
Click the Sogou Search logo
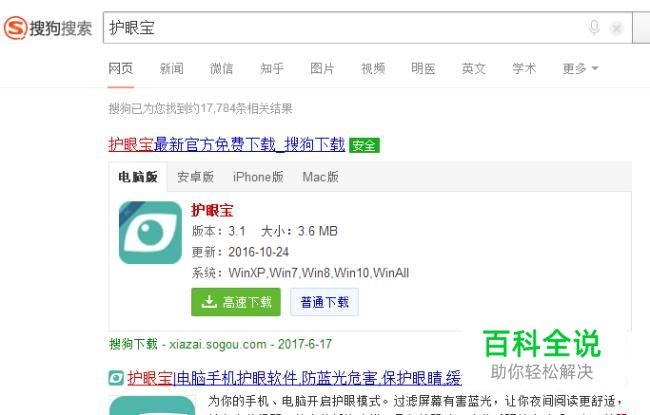click(48, 28)
